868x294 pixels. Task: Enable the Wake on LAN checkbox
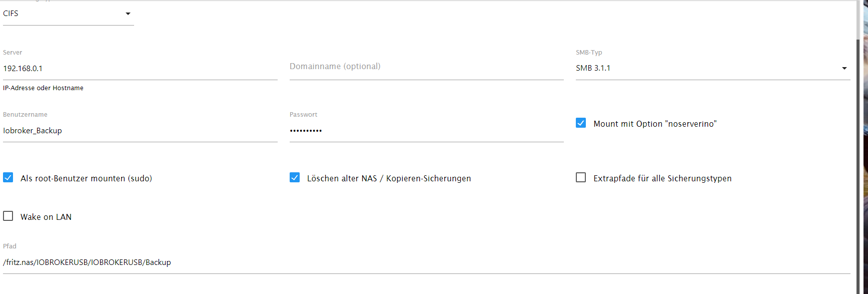tap(8, 216)
